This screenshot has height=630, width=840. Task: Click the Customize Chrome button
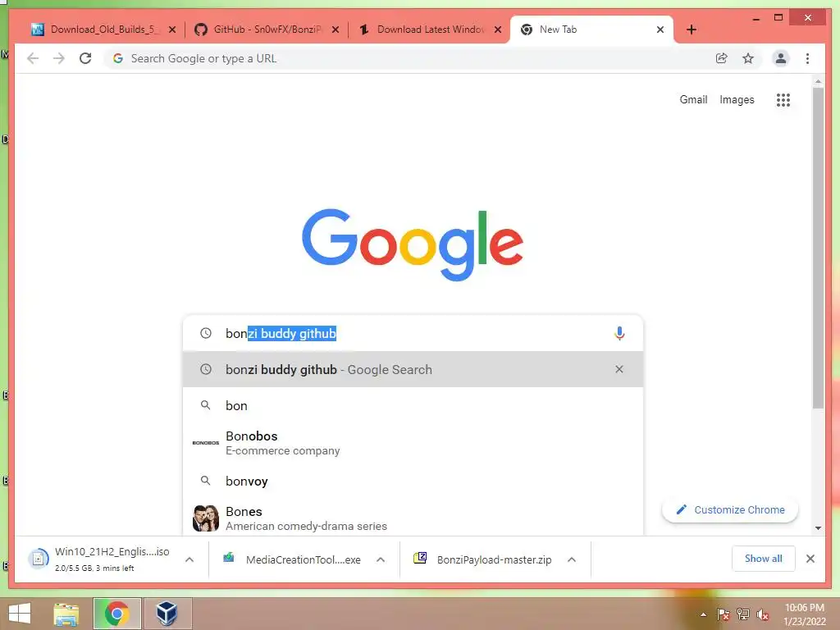pos(730,510)
